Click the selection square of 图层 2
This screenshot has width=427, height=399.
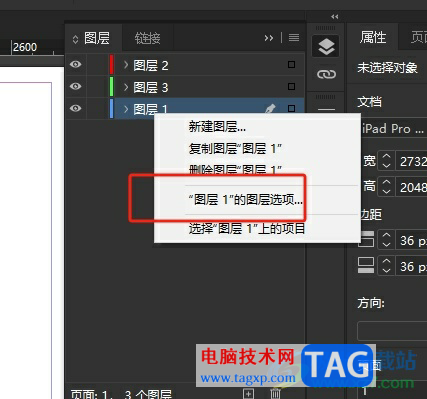pos(291,64)
